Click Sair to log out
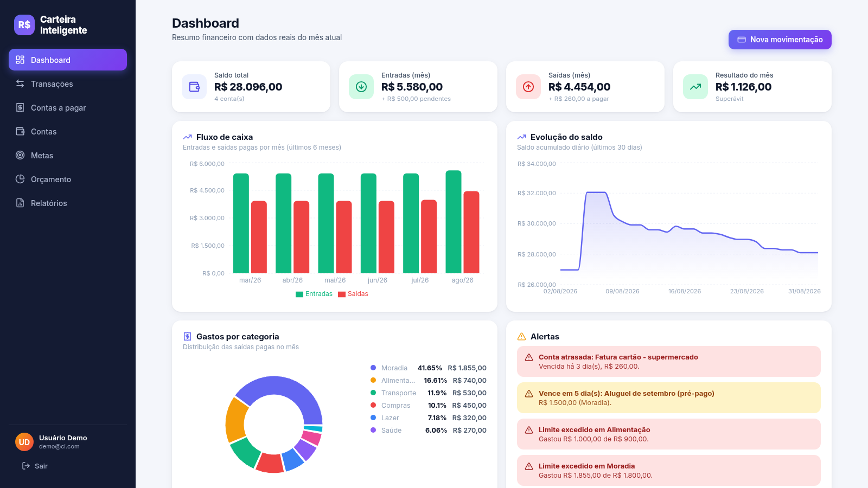The height and width of the screenshot is (488, 868). click(x=35, y=466)
